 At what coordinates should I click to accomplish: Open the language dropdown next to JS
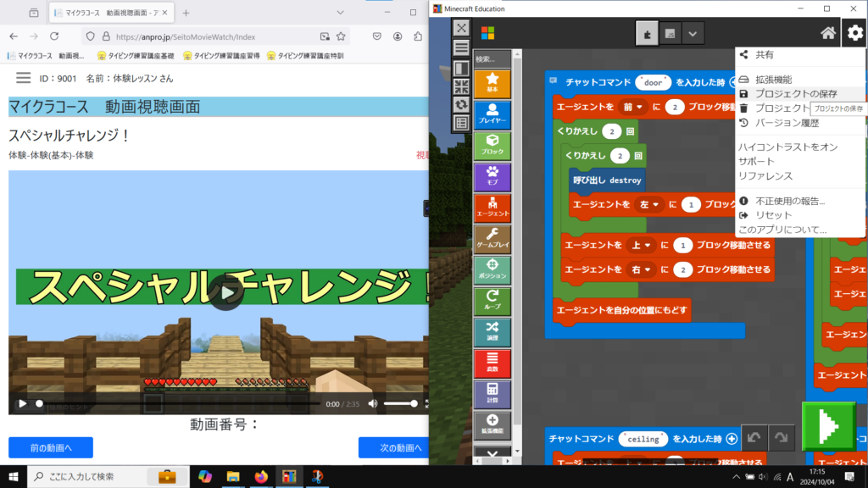(x=693, y=34)
